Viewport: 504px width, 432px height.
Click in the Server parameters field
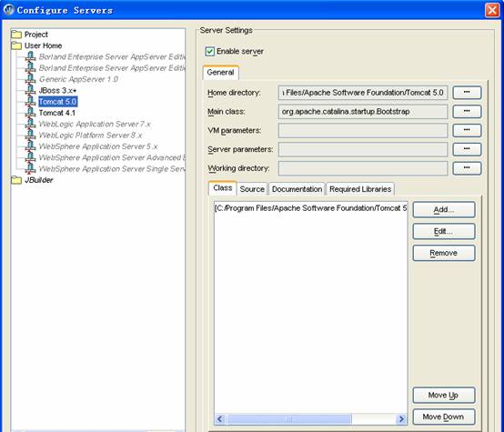click(363, 149)
